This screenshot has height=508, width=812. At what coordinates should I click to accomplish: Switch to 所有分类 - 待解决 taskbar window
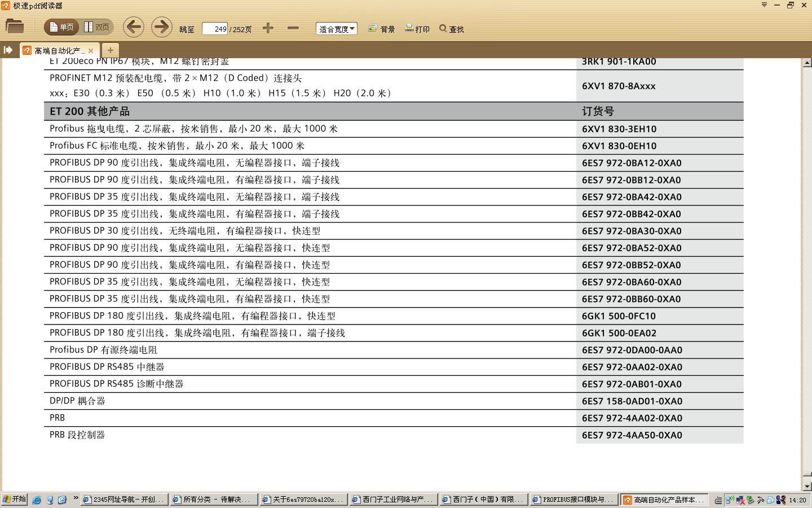point(214,500)
